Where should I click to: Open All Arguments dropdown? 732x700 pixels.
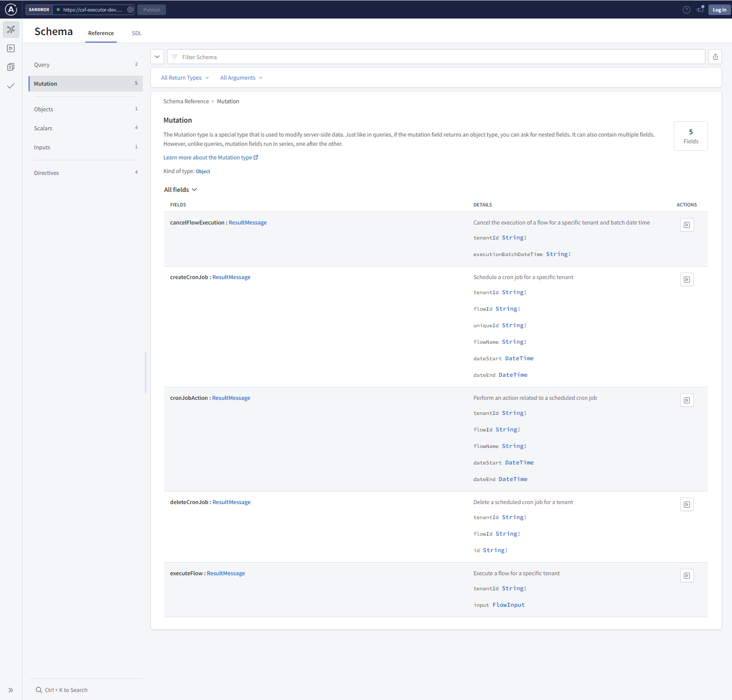coord(241,78)
